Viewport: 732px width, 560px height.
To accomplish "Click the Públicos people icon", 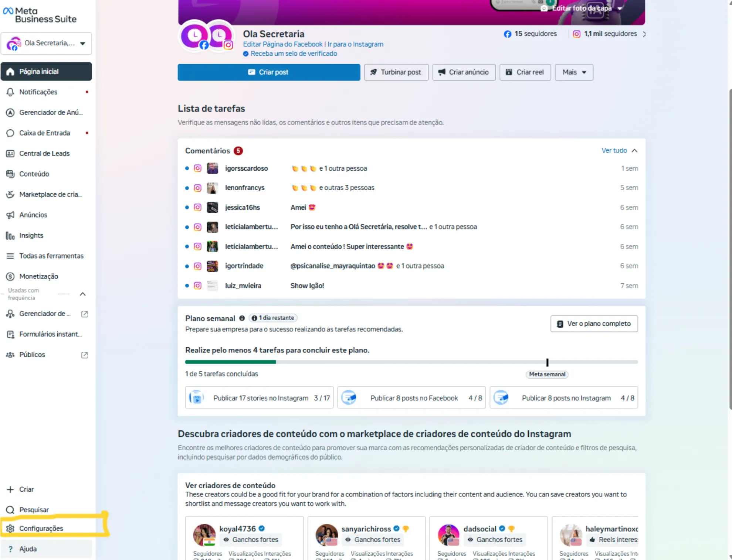I will [10, 355].
